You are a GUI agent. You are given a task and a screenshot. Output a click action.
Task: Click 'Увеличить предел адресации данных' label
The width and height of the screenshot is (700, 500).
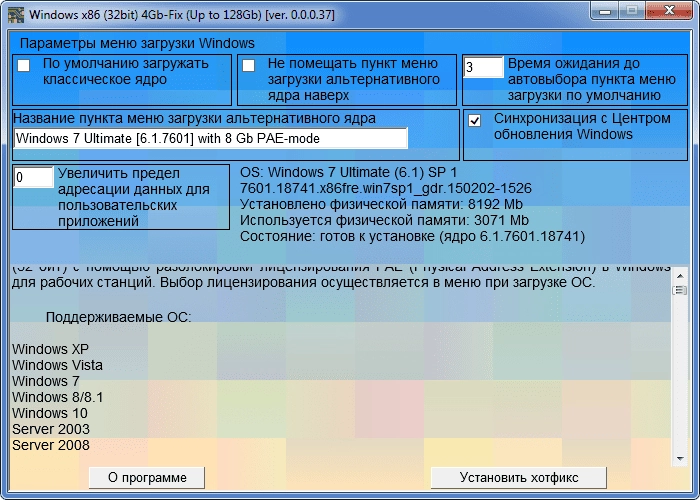133,197
